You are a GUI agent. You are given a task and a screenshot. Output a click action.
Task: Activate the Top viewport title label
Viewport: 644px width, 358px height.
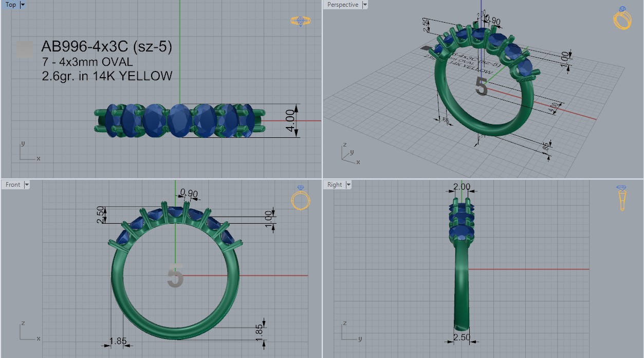coord(11,5)
